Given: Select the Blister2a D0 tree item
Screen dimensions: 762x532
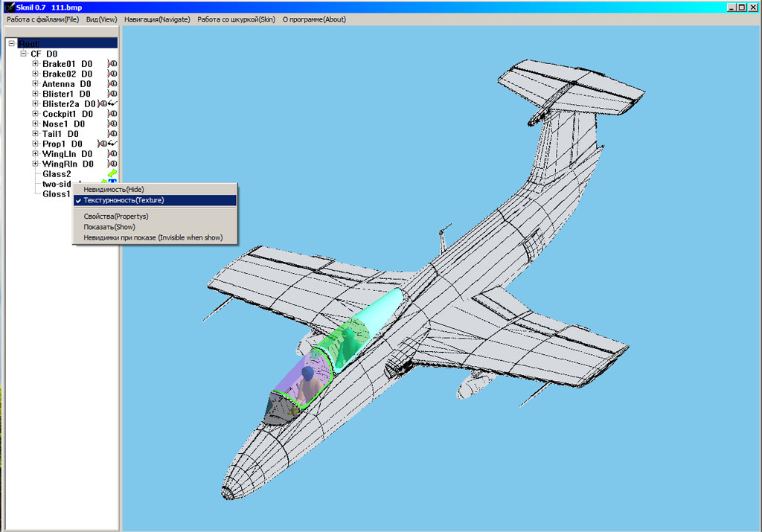Looking at the screenshot, I should (69, 104).
